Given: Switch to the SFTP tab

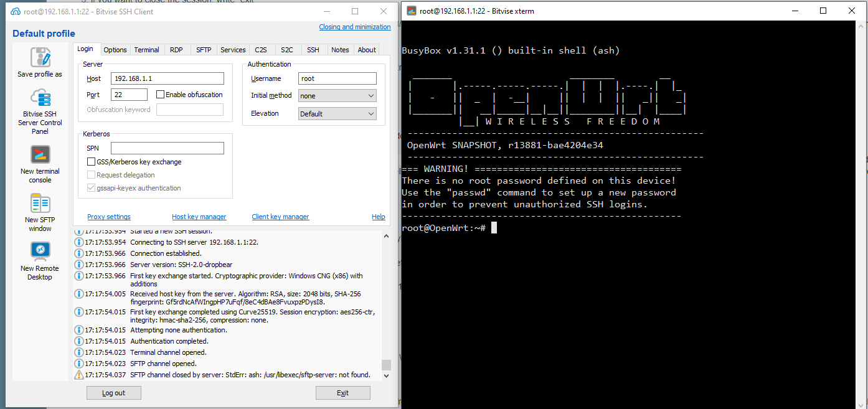Looking at the screenshot, I should (x=204, y=50).
